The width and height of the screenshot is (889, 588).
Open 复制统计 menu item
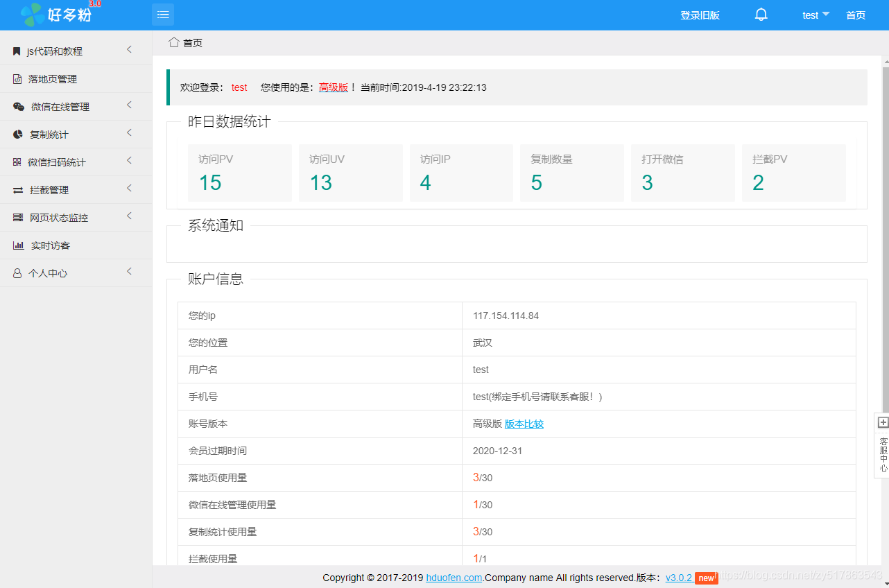76,135
